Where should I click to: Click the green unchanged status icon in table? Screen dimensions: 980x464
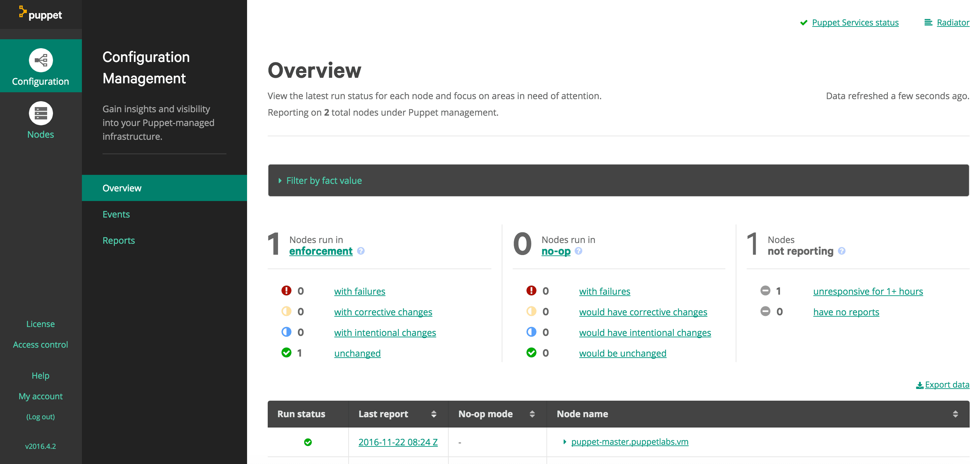tap(308, 442)
